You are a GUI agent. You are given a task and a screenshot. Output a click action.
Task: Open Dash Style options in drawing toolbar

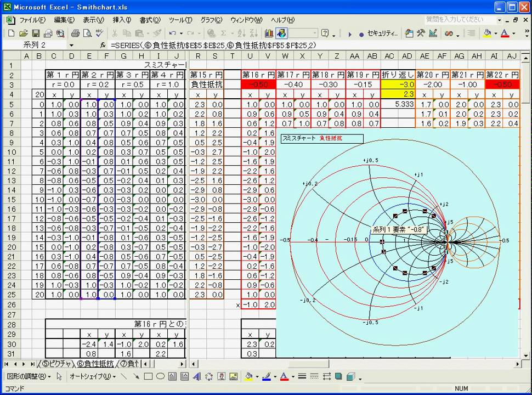pos(314,376)
